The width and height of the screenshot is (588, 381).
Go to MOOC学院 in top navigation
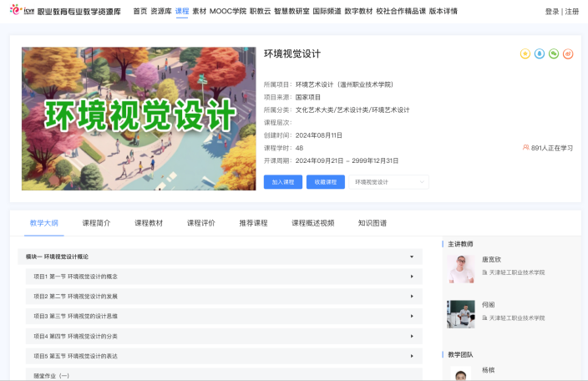[x=227, y=11]
